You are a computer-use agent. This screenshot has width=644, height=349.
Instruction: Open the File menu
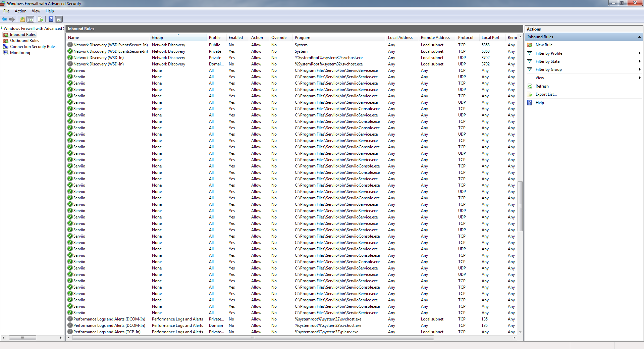coord(6,11)
